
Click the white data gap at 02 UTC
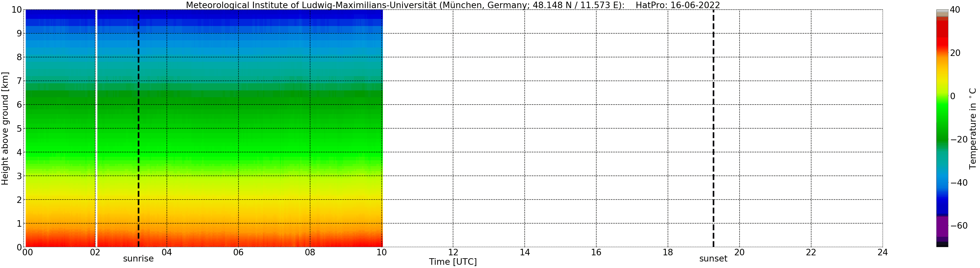[x=96, y=128]
